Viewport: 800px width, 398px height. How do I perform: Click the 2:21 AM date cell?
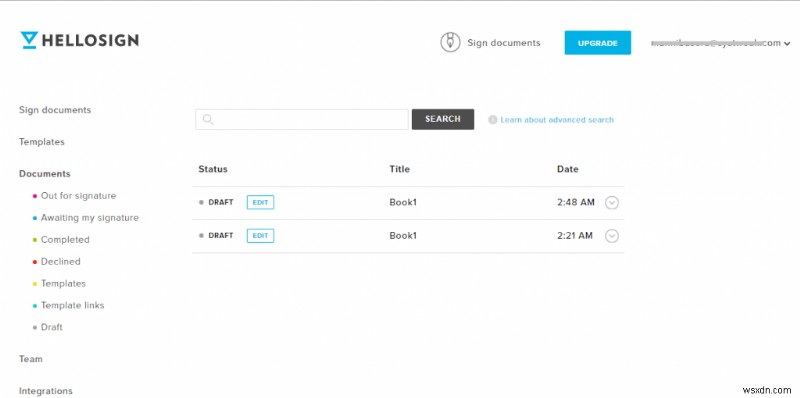[x=575, y=236]
